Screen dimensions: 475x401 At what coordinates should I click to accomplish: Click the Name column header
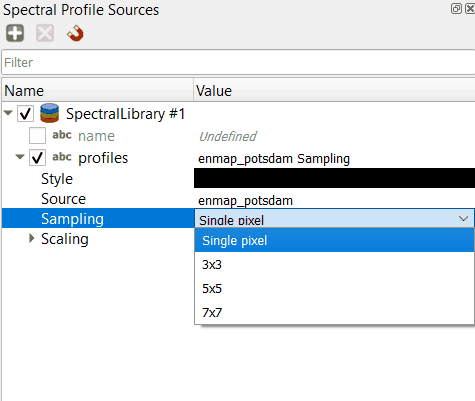pos(98,91)
